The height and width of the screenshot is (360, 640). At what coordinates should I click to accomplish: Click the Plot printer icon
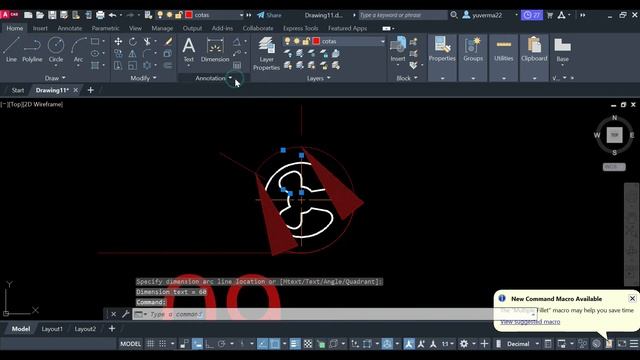point(100,15)
